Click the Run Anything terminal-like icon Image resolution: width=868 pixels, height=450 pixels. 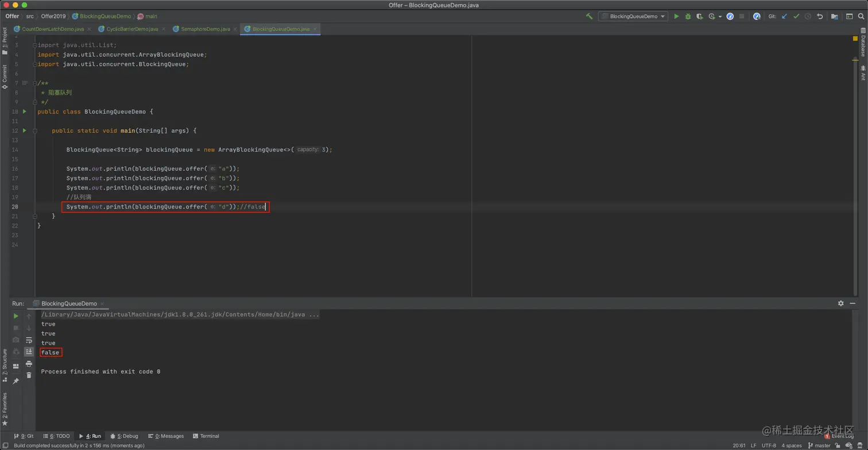coord(849,17)
